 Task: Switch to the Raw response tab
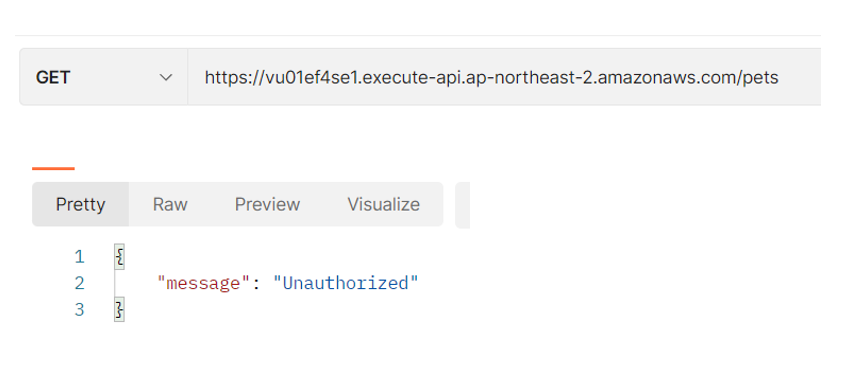pyautogui.click(x=170, y=204)
